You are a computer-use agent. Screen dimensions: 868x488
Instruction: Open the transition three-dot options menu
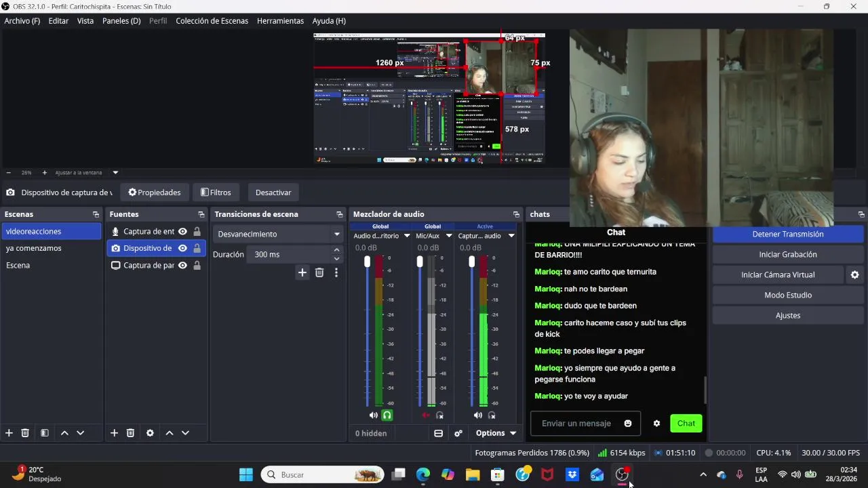tap(336, 272)
